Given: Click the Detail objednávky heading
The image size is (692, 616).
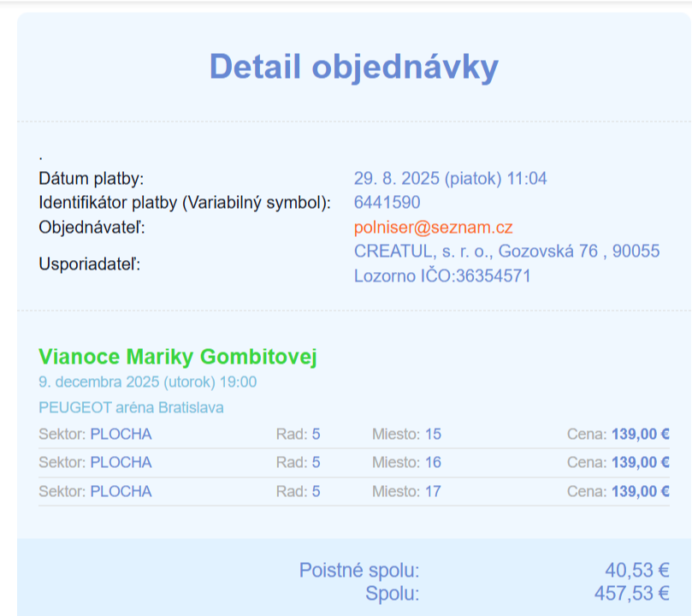Looking at the screenshot, I should [353, 67].
